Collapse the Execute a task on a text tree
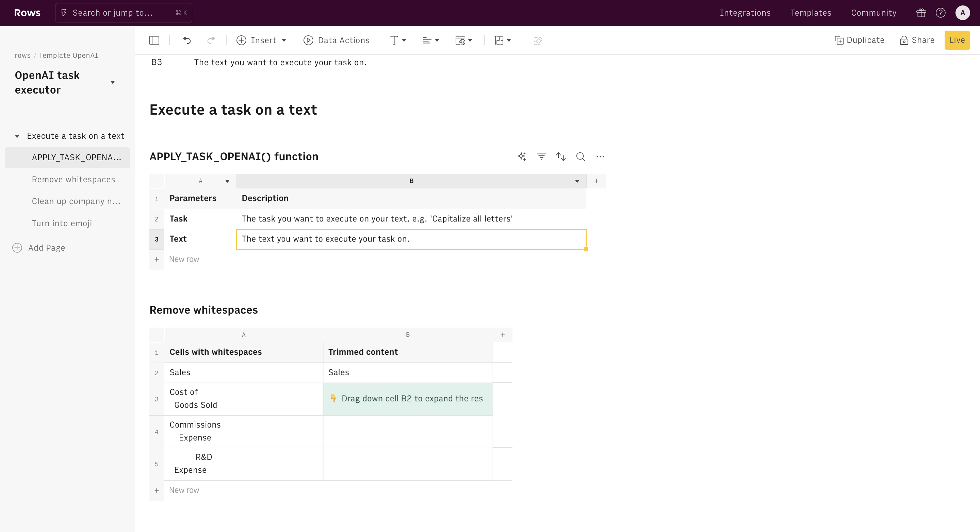Screen dimensions: 980x532 pos(17,136)
